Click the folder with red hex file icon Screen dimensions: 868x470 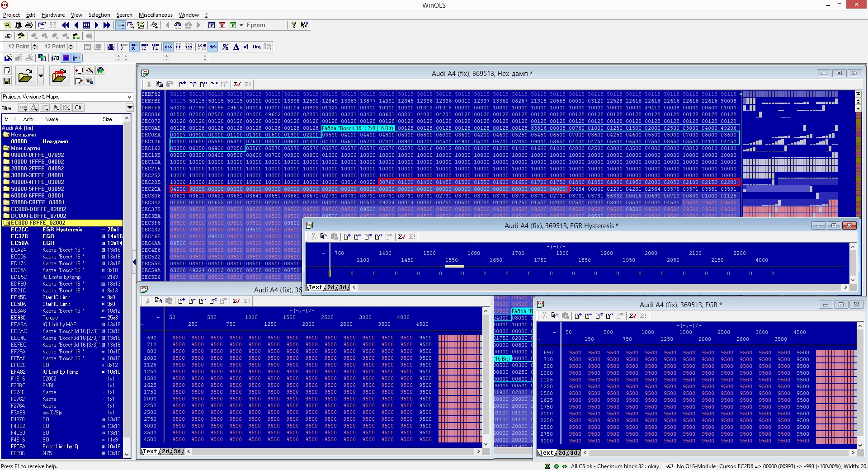(x=59, y=75)
